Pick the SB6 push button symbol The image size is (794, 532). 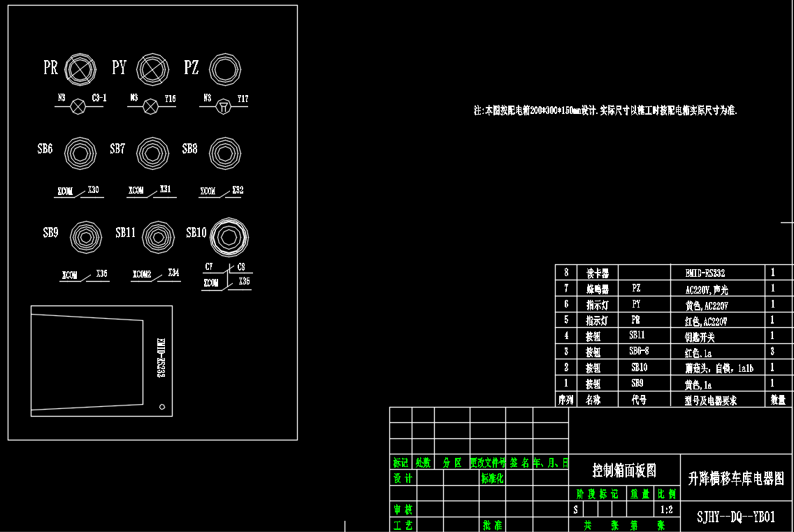coord(80,151)
